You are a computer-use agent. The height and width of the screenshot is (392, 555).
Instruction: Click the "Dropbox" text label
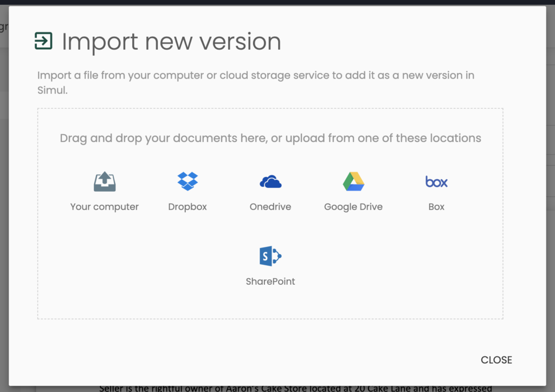[188, 207]
